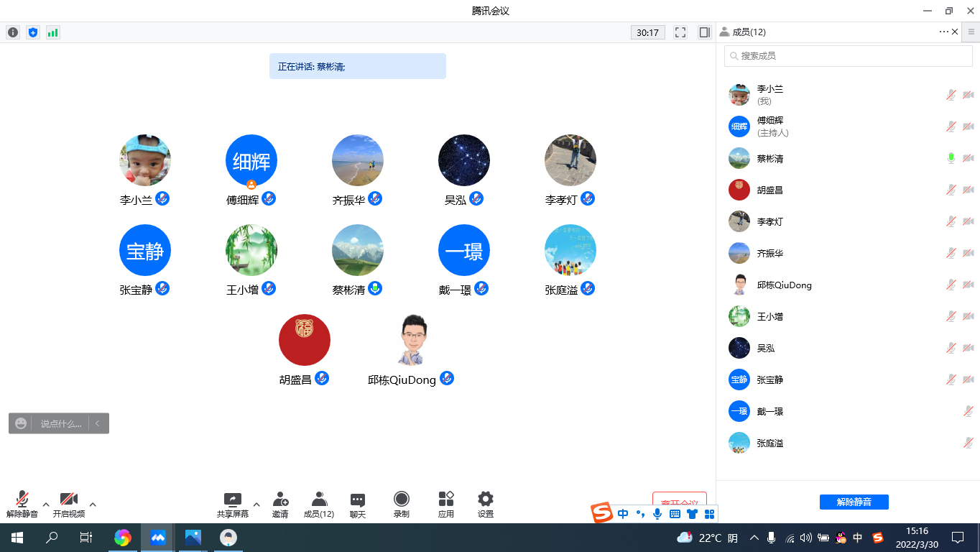This screenshot has height=552, width=980.
Task: Open the members panel more options ellipsis
Action: click(943, 32)
